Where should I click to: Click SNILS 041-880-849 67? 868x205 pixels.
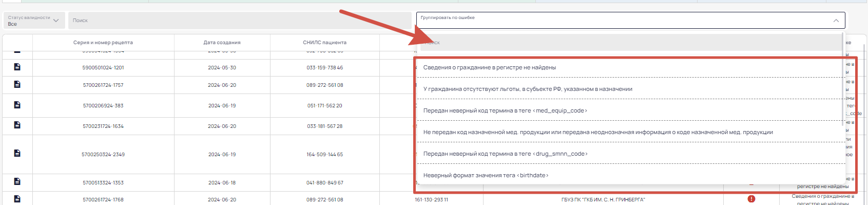[325, 183]
